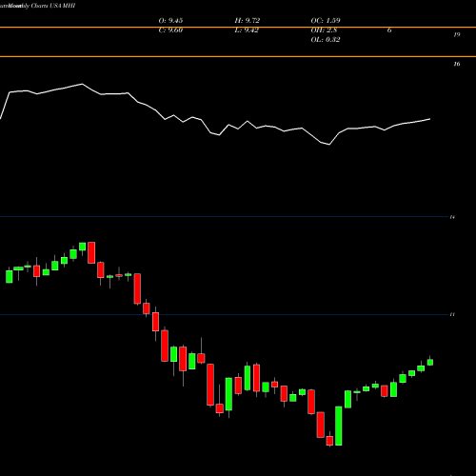Click the 'OH: 2.8' value

pos(324,30)
